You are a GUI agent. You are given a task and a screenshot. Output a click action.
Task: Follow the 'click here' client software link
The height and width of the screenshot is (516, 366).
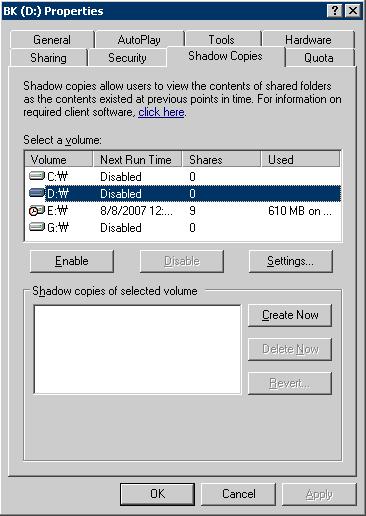click(161, 112)
